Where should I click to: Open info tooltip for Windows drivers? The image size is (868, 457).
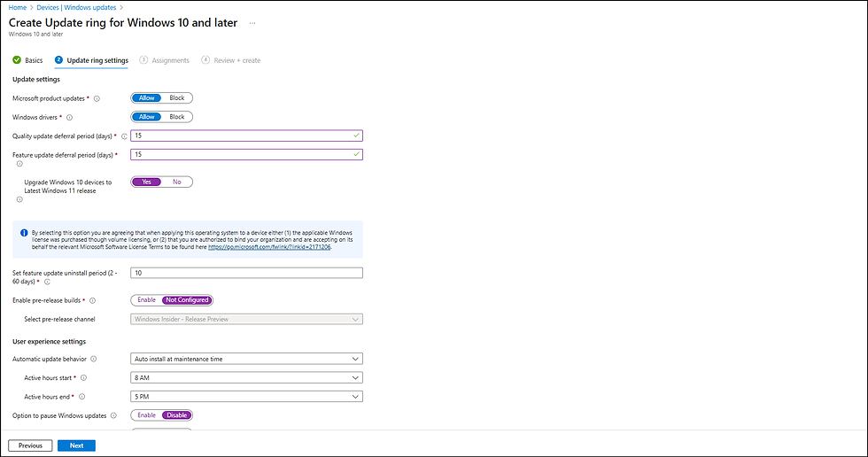pos(70,118)
